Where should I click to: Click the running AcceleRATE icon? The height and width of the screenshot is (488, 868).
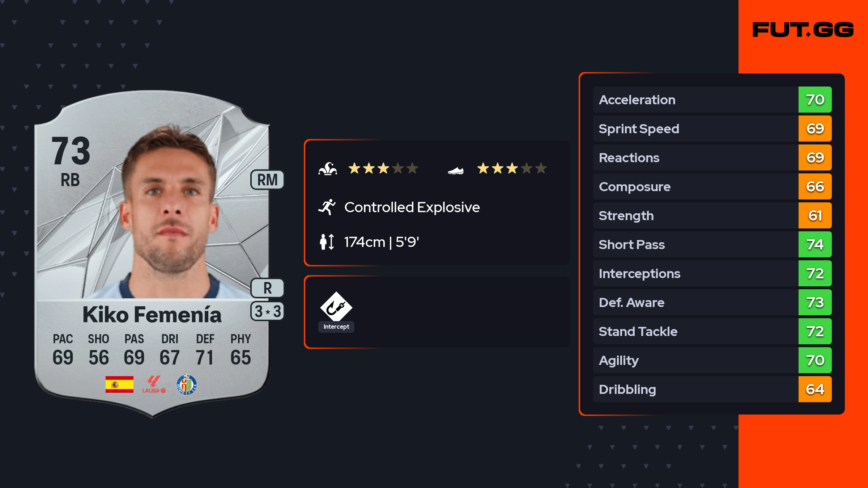coord(327,207)
